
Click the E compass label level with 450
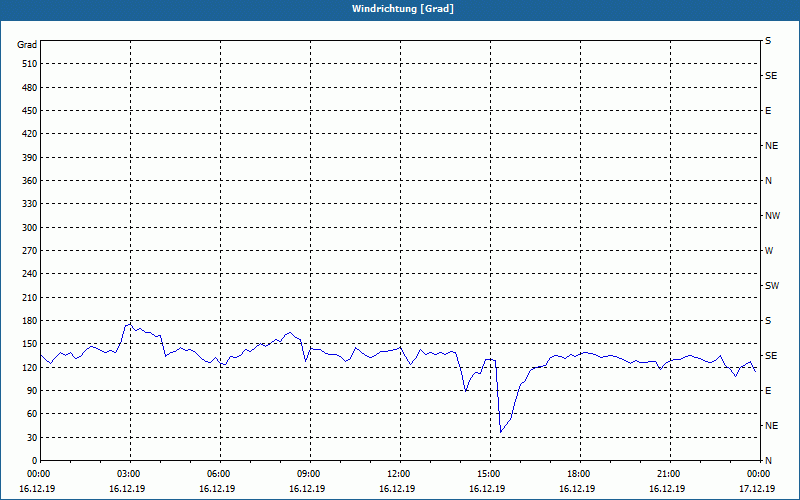tap(768, 111)
